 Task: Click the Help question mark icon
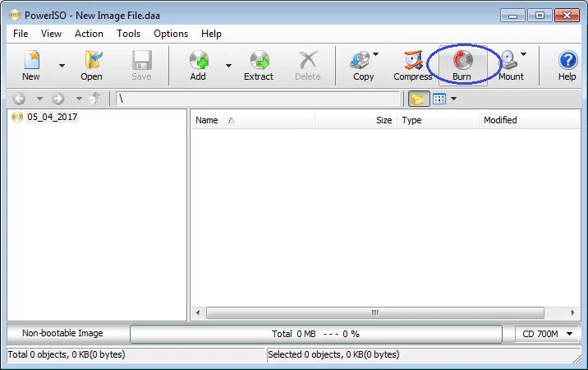567,60
